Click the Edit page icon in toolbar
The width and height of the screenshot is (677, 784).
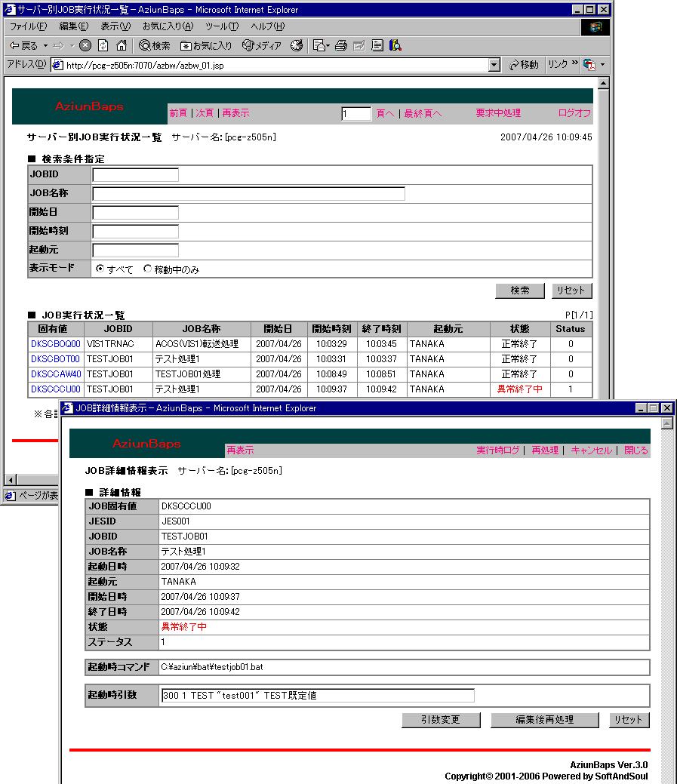(x=359, y=45)
